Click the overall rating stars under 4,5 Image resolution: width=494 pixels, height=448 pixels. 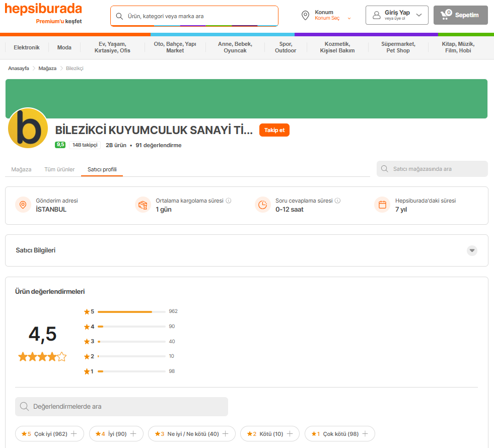point(42,357)
